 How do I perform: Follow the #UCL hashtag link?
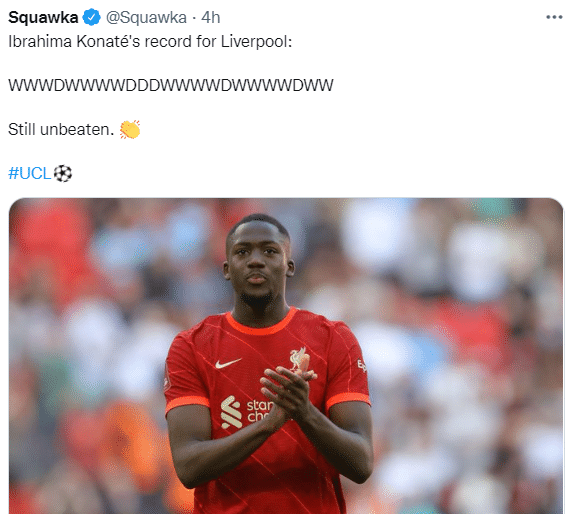29,173
